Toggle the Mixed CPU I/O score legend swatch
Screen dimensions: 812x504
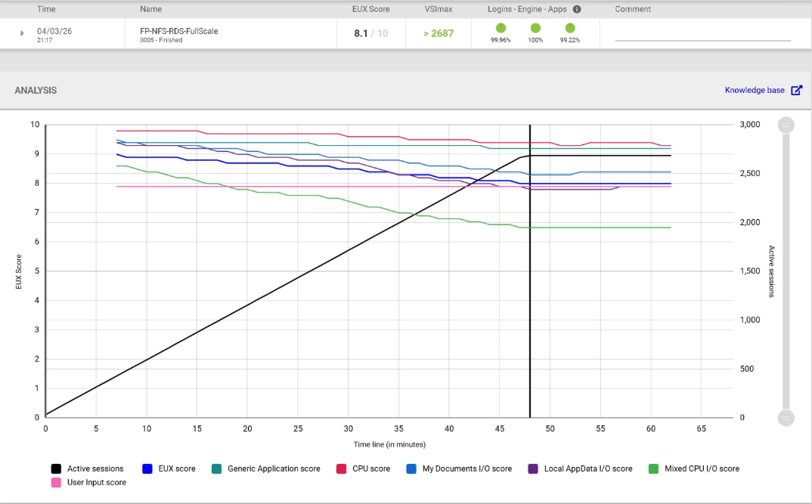click(x=653, y=468)
